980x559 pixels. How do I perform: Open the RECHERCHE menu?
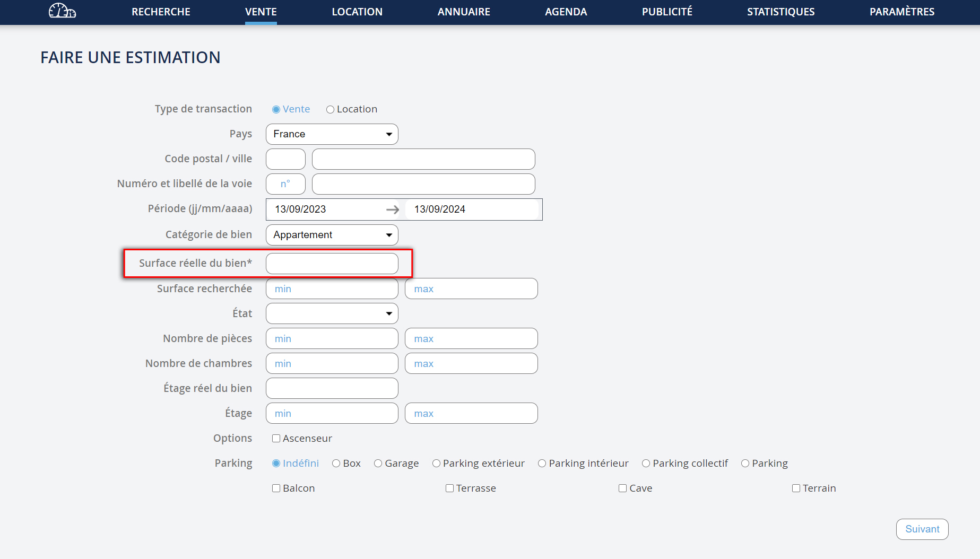point(161,12)
